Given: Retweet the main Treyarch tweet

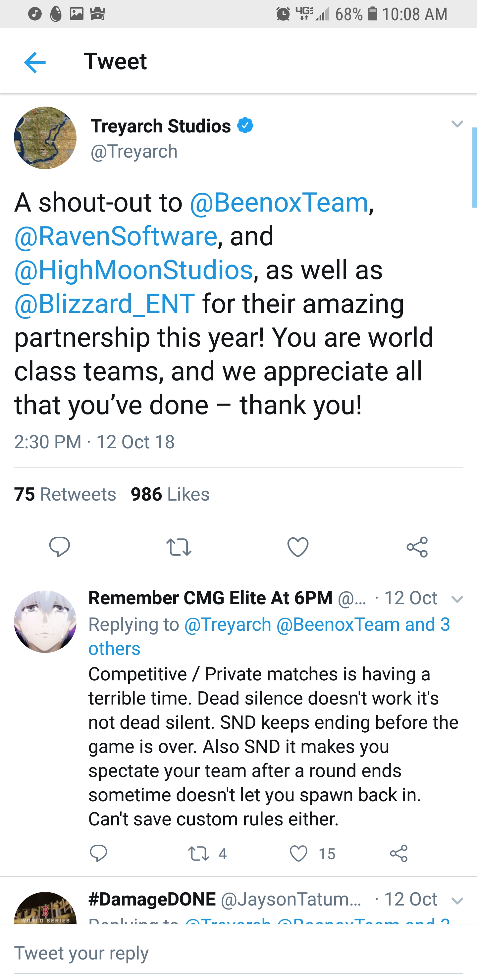Looking at the screenshot, I should coord(179,547).
